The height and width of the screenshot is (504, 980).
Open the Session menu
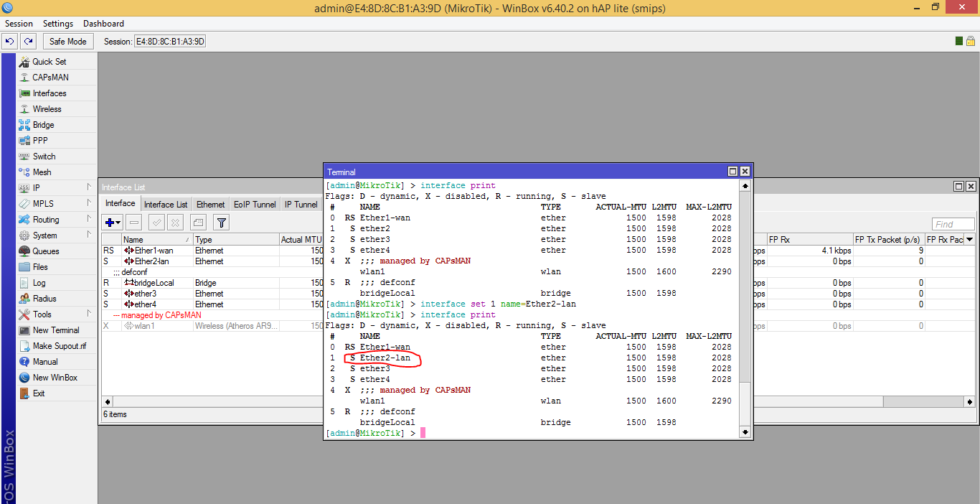[19, 24]
